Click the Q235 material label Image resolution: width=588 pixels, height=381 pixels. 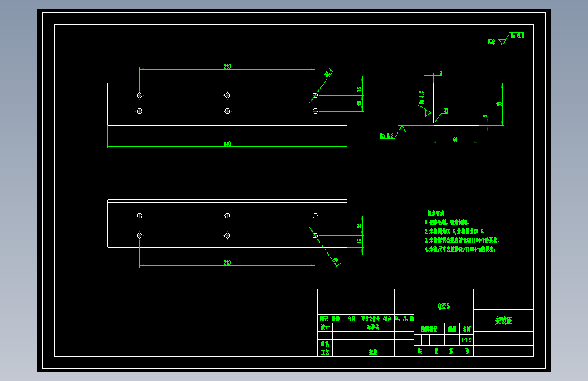click(444, 306)
